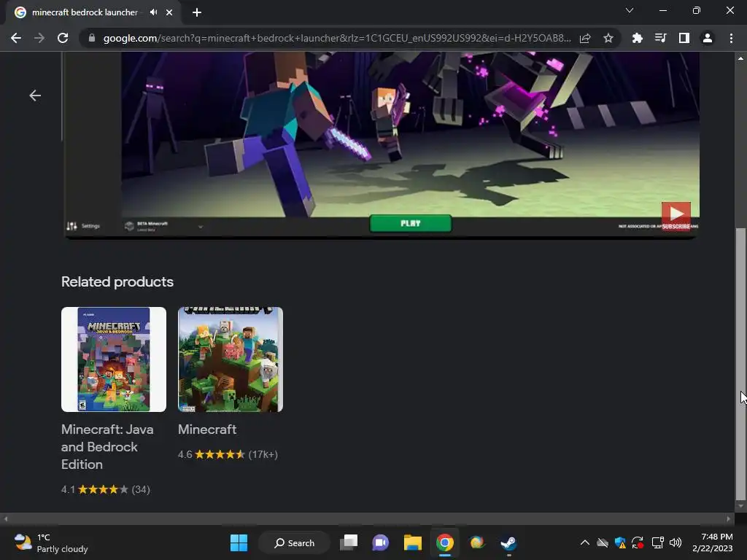Click the vertical scrollbar thumb
The height and width of the screenshot is (560, 747).
coord(740,364)
